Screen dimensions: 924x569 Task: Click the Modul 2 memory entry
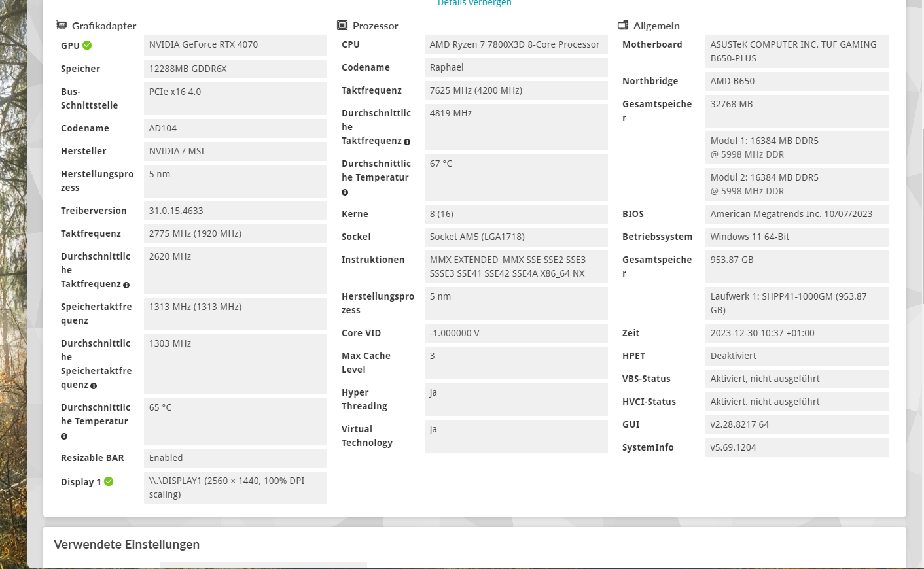click(x=797, y=184)
